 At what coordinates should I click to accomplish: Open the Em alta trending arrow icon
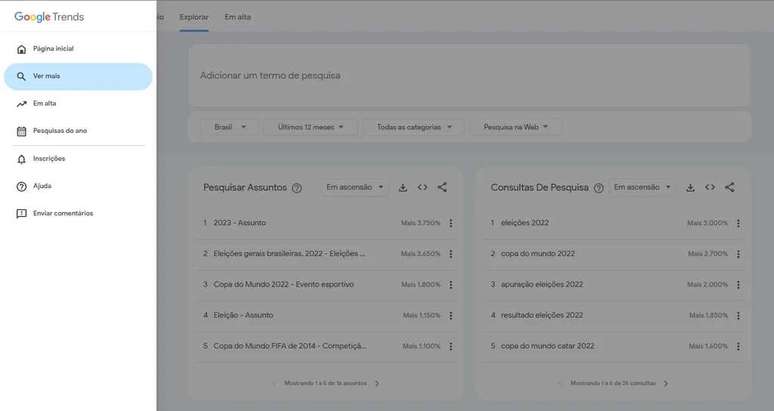click(21, 104)
